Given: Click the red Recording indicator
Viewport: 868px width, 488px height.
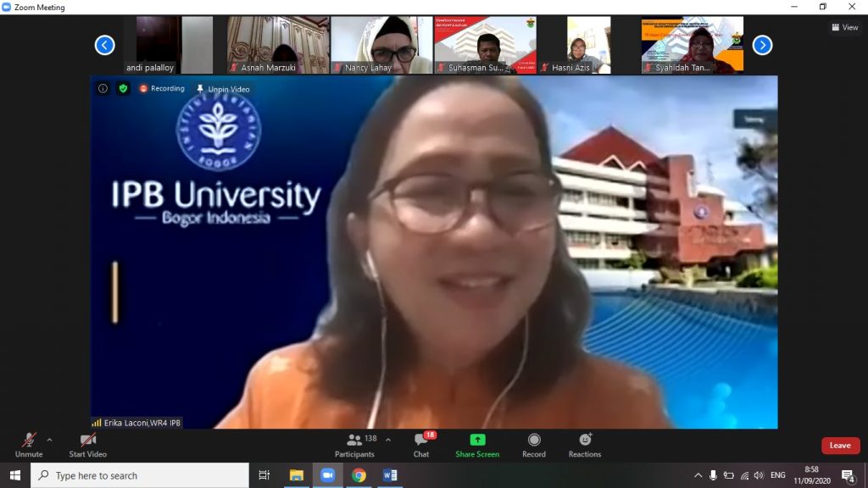Looking at the screenshot, I should click(x=161, y=88).
